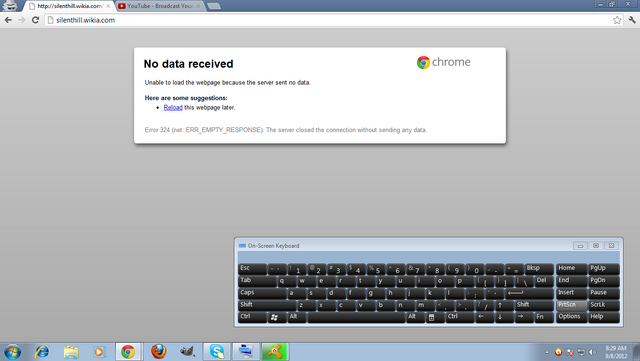Toggle the Fn key on the On-Screen Keyboard
640x361 pixels.
click(544, 317)
